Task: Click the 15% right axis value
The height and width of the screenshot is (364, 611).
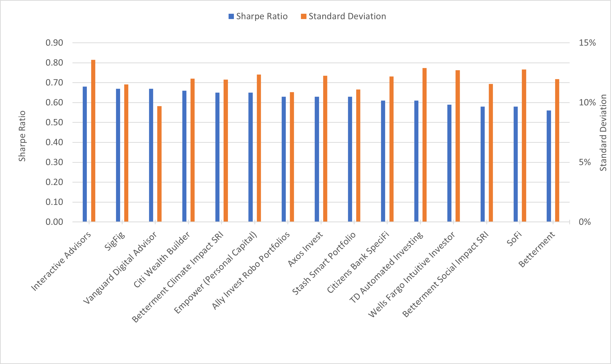Action: click(587, 43)
